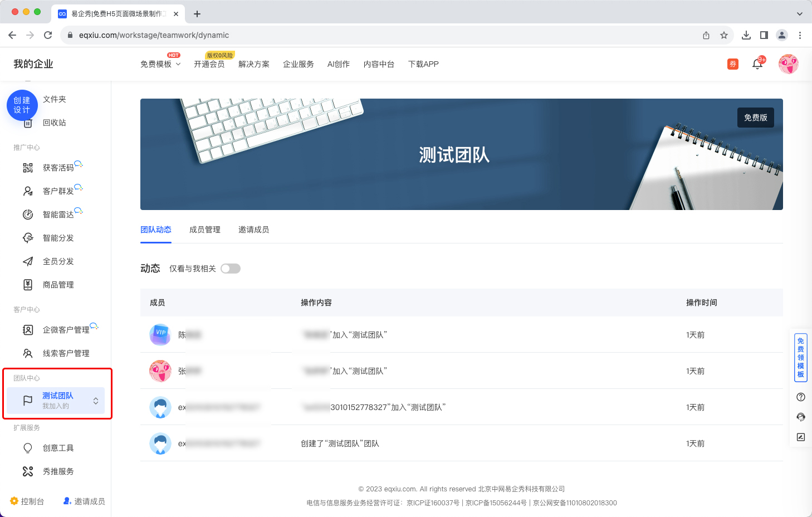812x517 pixels.
Task: Click the 控制台 gear icon
Action: pyautogui.click(x=14, y=501)
